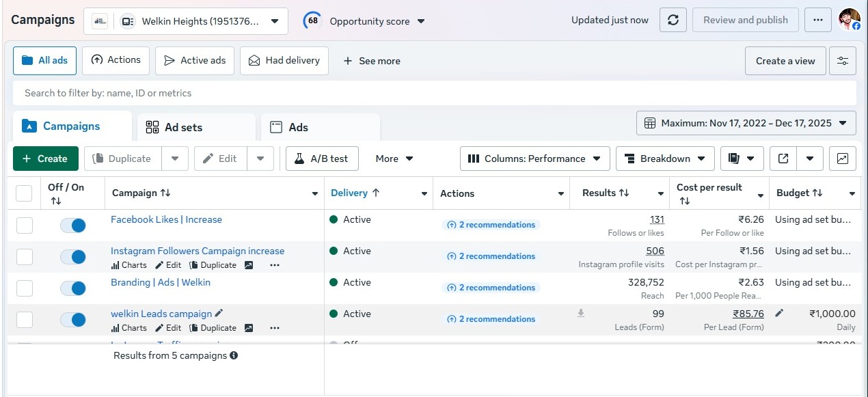
Task: Expand the Breakdown dropdown
Action: (x=664, y=159)
